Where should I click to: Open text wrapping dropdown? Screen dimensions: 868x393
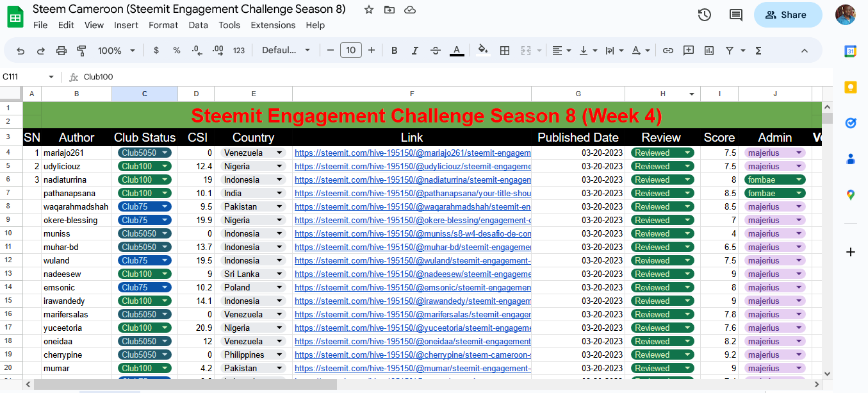coord(614,51)
